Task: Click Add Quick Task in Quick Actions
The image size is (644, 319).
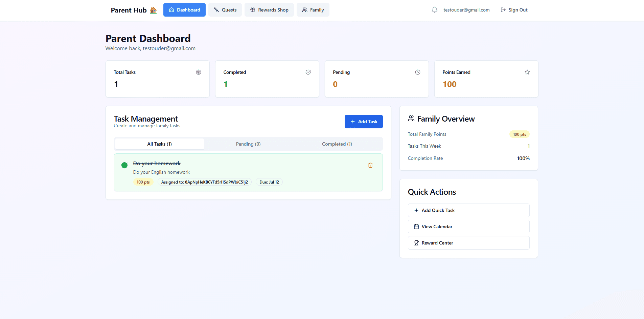Action: pos(468,210)
